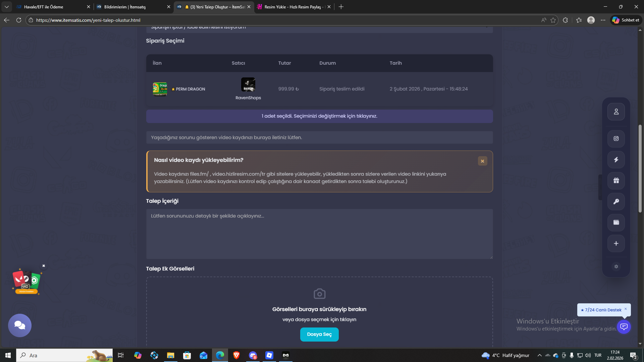Focus the Talep İçeriği description textarea
The image size is (644, 362).
pos(319,234)
